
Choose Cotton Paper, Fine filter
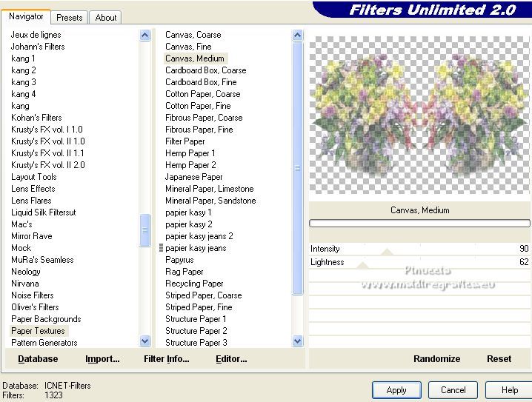click(198, 106)
